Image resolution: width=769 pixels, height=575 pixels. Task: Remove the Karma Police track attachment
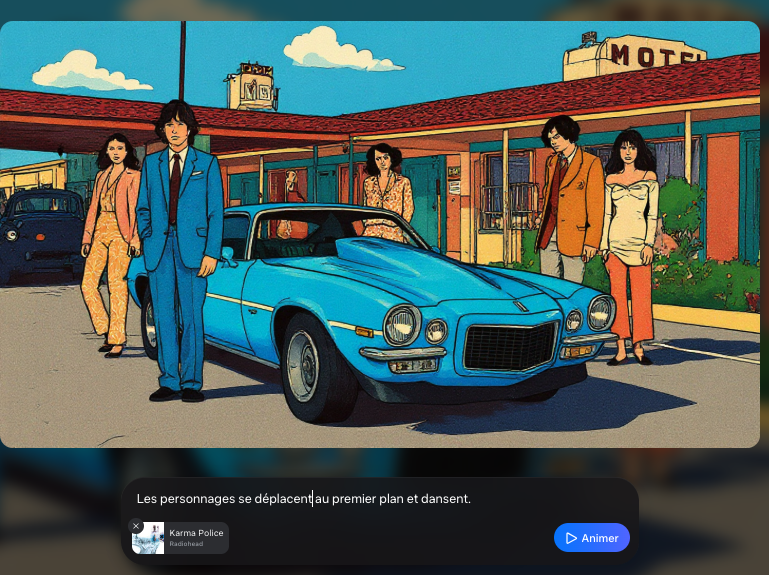click(x=136, y=526)
